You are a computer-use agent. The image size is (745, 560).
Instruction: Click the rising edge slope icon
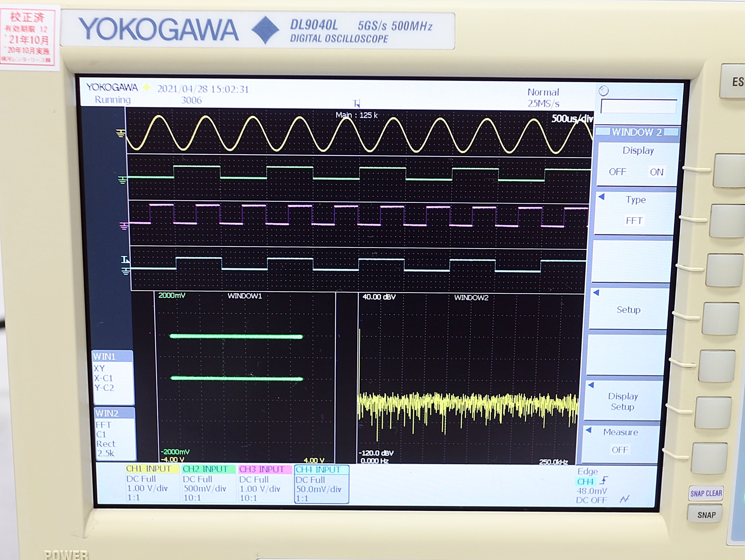tap(604, 480)
